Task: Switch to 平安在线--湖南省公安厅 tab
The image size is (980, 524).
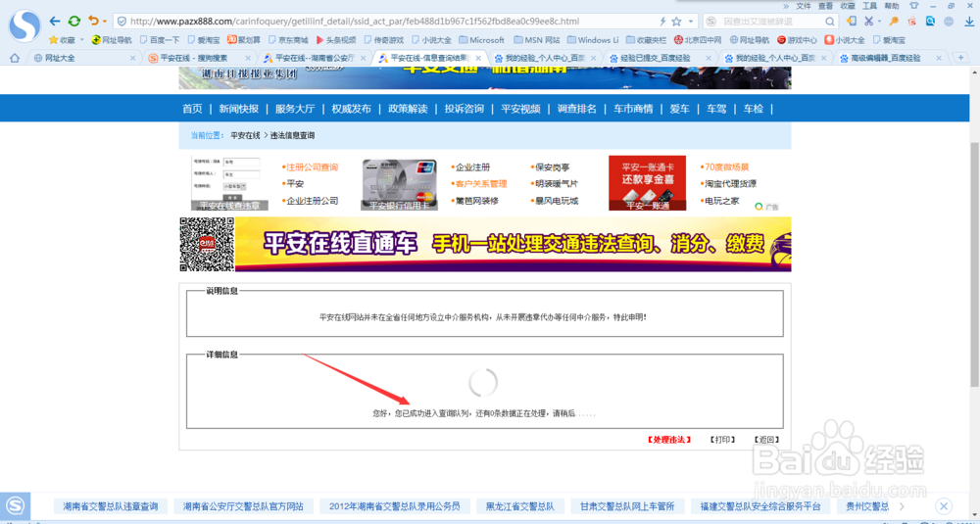Action: click(x=314, y=58)
